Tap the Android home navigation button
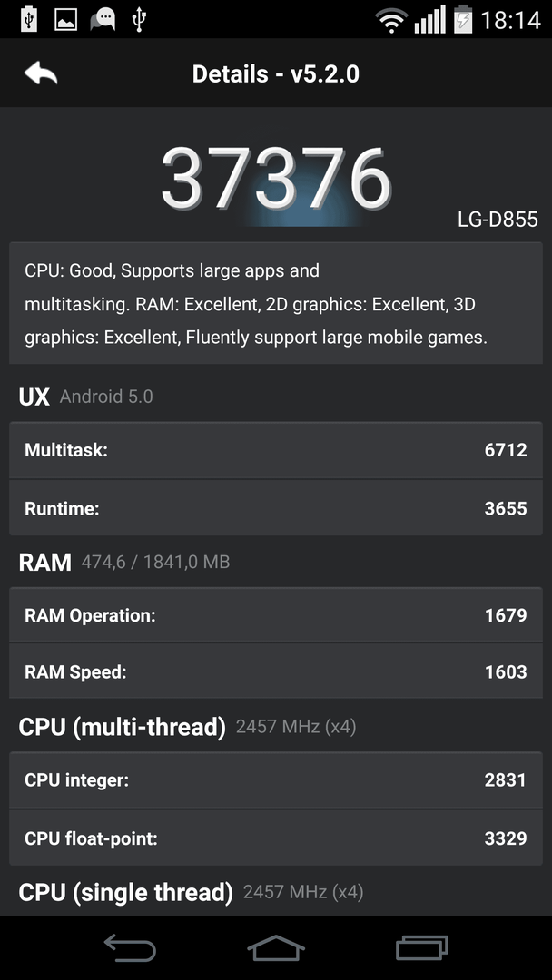Screen dimensions: 552x980 276,946
